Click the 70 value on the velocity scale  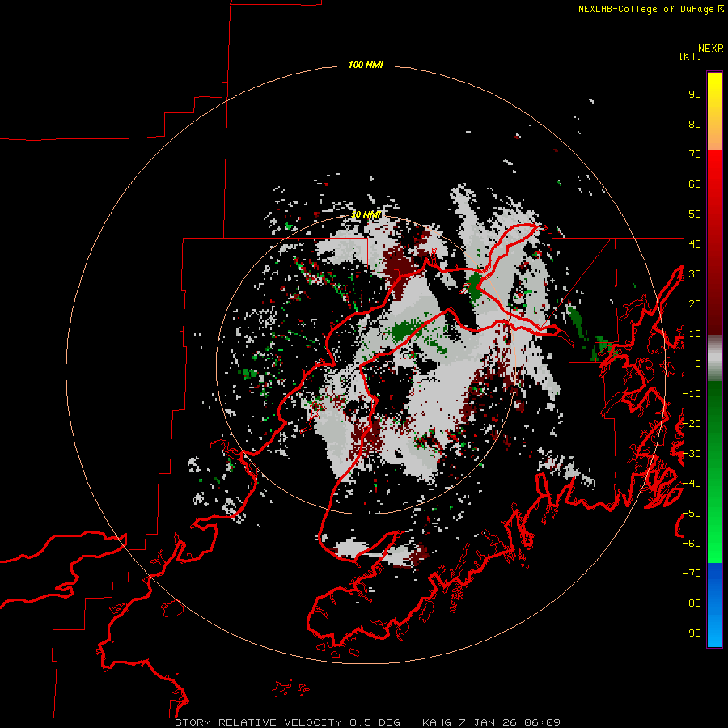click(x=695, y=154)
